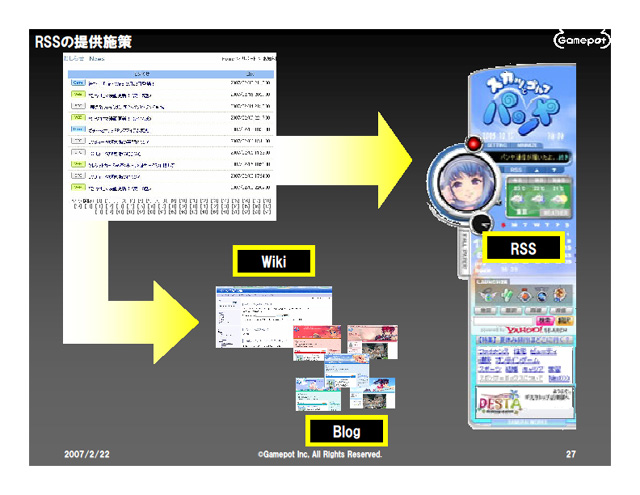Click the yellow-bordered RSS label
Viewport: 640px width, 495px height.
pyautogui.click(x=523, y=247)
